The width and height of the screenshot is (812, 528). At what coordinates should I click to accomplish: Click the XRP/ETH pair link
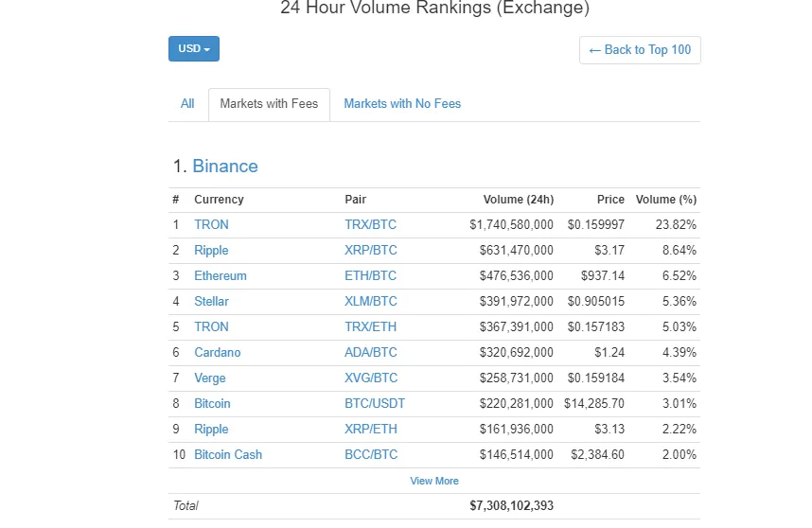(370, 430)
